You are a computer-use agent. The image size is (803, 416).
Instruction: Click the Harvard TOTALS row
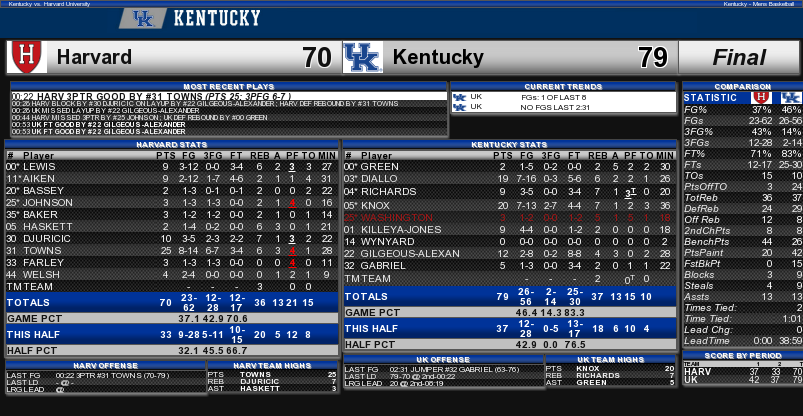171,300
